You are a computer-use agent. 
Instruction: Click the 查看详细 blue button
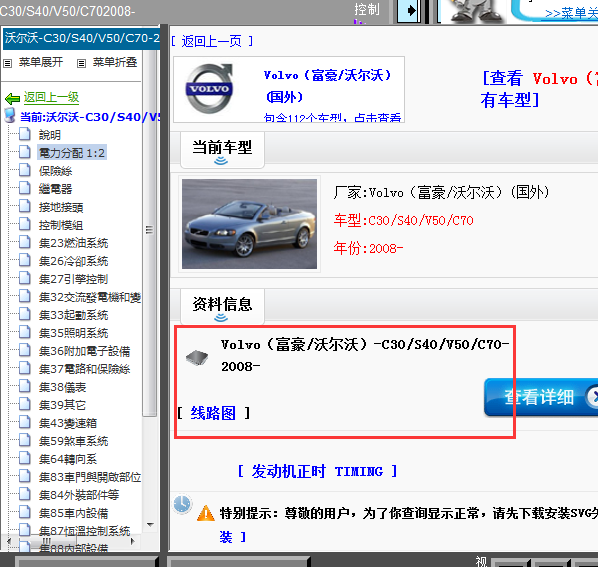point(541,397)
